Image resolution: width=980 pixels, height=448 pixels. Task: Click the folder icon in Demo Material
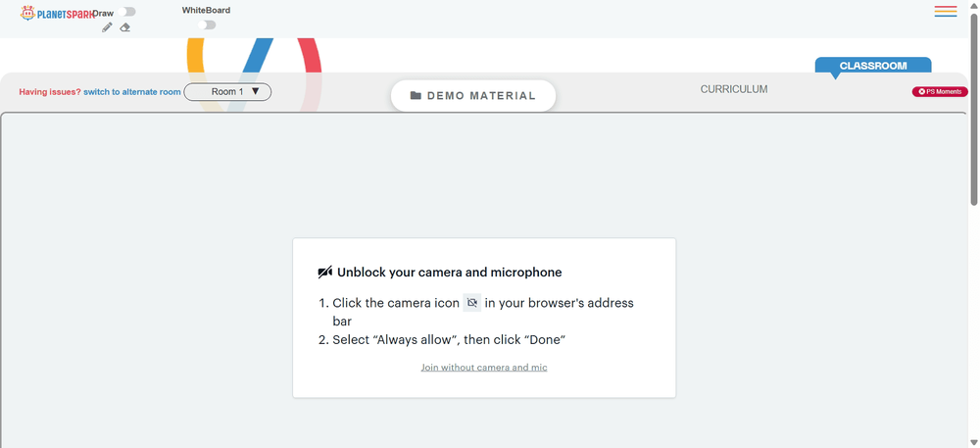click(x=416, y=96)
